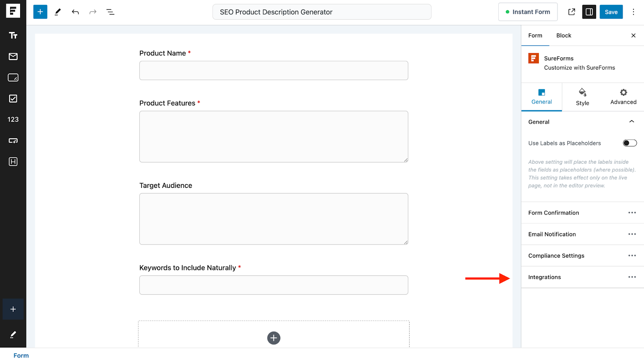Viewport: 644px width, 363px height.
Task: Open the document overview list view
Action: pos(110,12)
